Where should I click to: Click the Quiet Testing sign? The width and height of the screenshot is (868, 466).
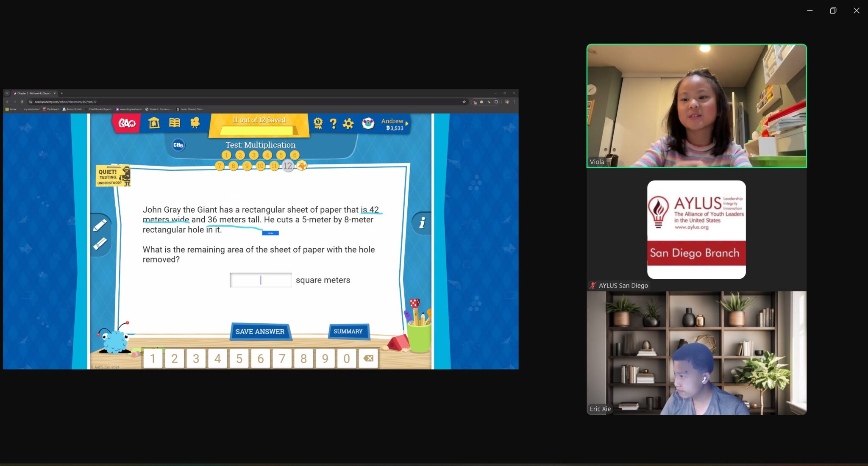[113, 176]
